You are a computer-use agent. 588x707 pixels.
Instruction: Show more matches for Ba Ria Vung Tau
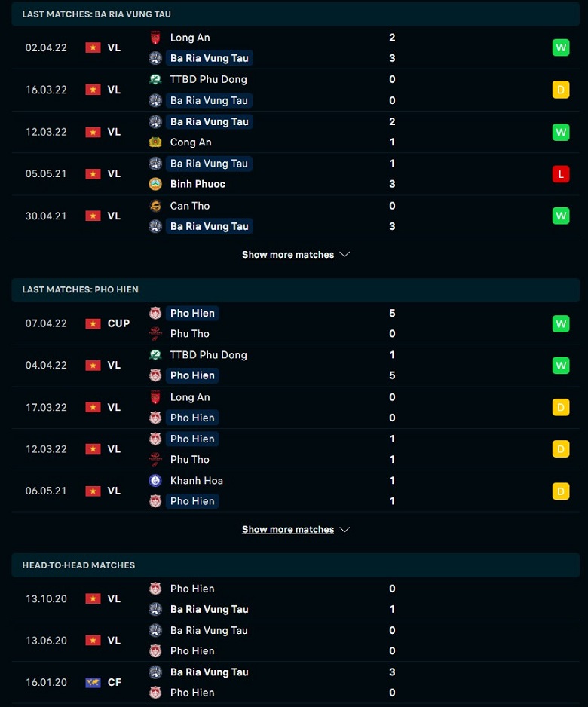click(x=288, y=254)
